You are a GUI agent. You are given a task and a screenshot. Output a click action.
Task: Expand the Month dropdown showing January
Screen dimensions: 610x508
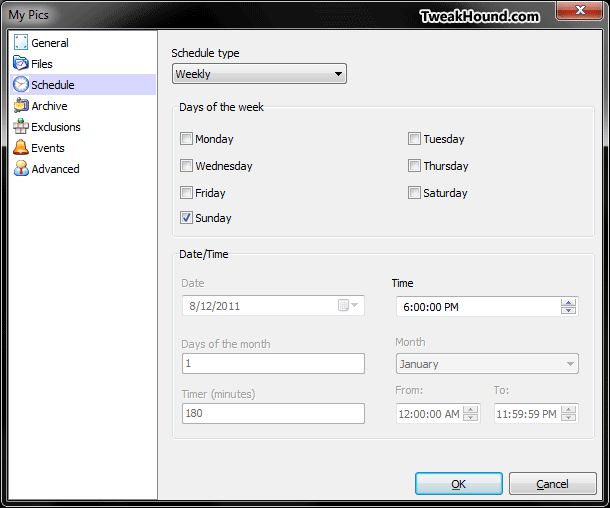tap(487, 364)
